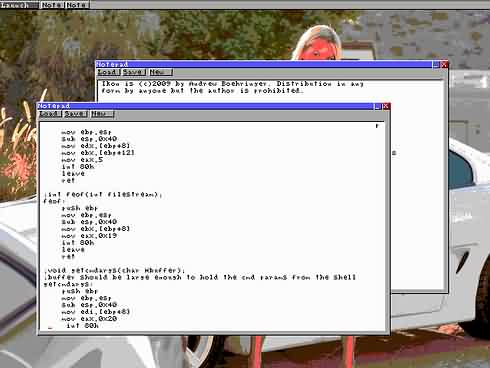
Task: Place cursor on the 'getcmdargs:' label line
Action: click(67, 284)
